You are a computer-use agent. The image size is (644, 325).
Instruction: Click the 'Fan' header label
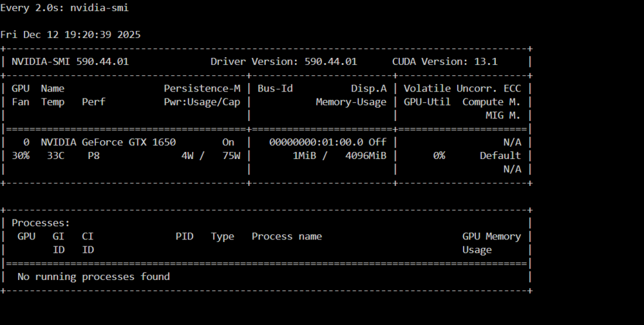pos(21,102)
